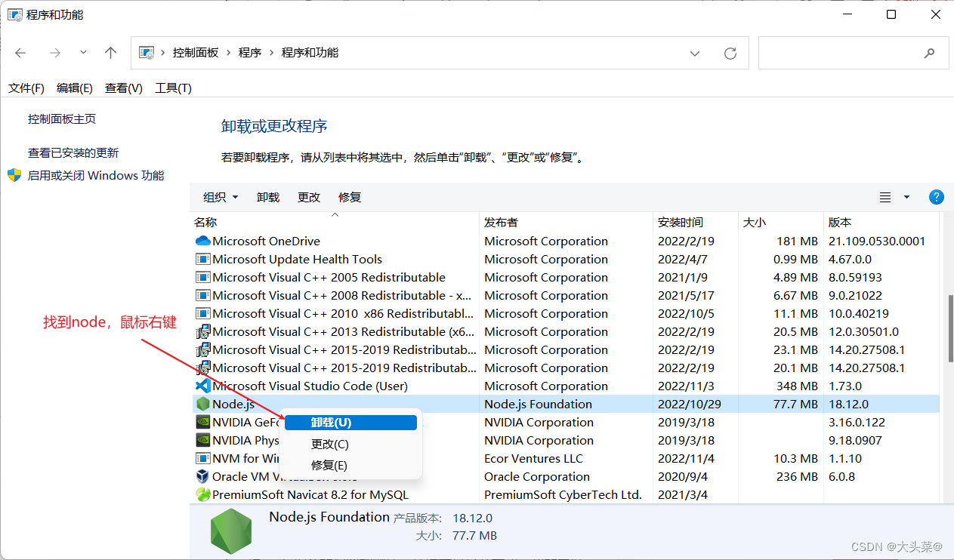Open the 组织 organize dropdown
Image resolution: width=954 pixels, height=560 pixels.
coord(221,198)
